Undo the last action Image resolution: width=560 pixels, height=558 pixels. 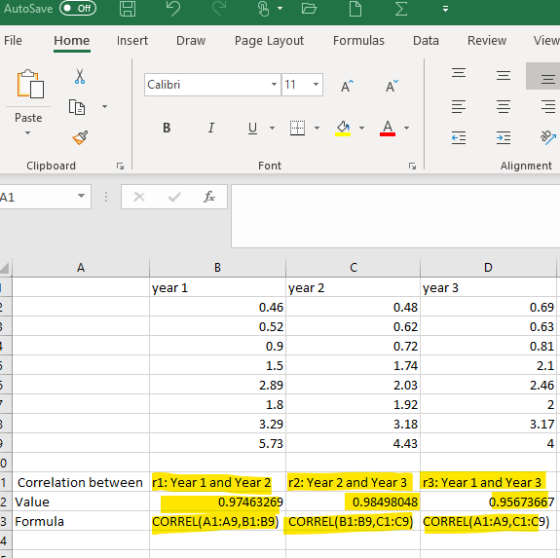pyautogui.click(x=173, y=9)
